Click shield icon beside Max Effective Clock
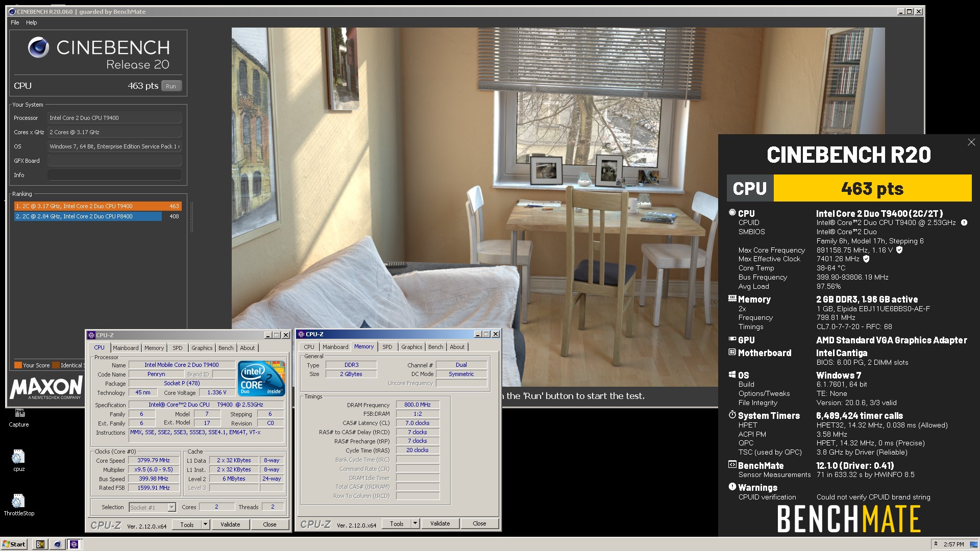Viewport: 980px width, 551px height. [x=866, y=259]
